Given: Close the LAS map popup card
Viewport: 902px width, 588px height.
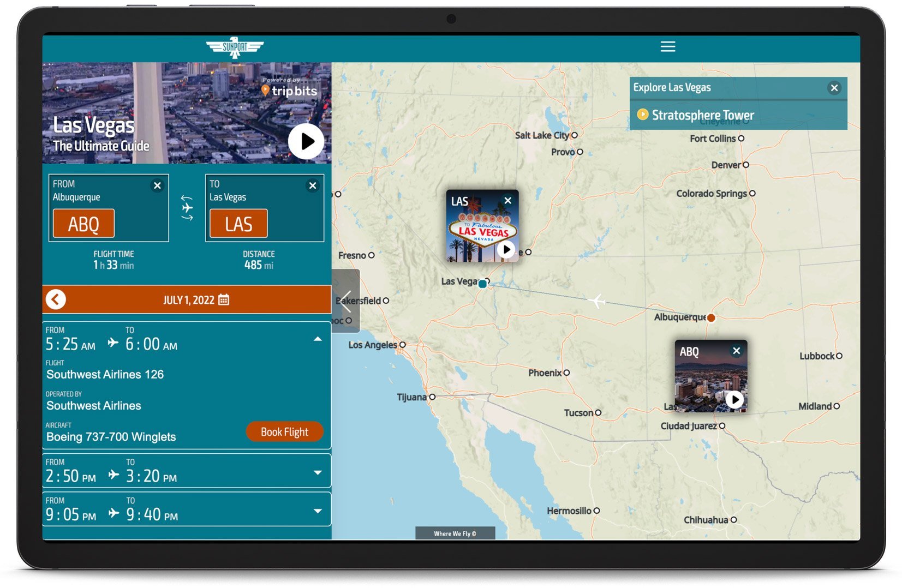Looking at the screenshot, I should pyautogui.click(x=507, y=201).
